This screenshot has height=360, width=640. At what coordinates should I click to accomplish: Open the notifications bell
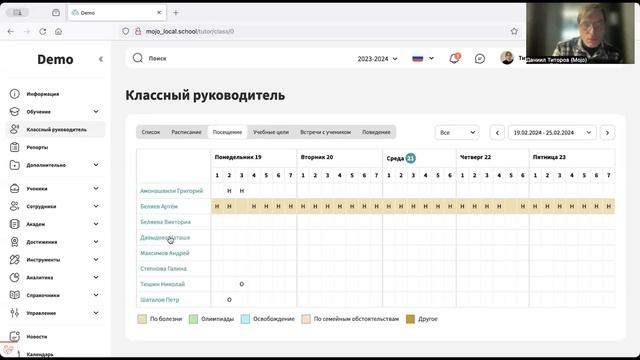pos(454,58)
